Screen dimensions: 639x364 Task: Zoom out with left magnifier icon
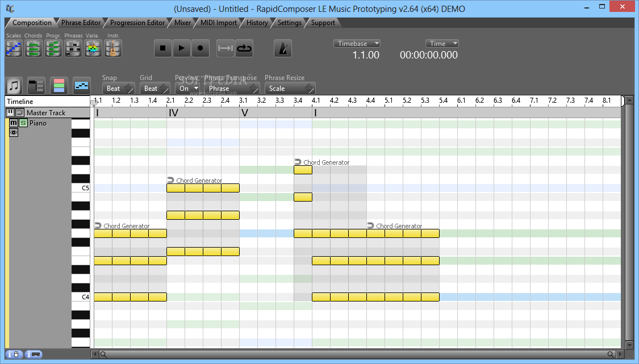[x=103, y=354]
